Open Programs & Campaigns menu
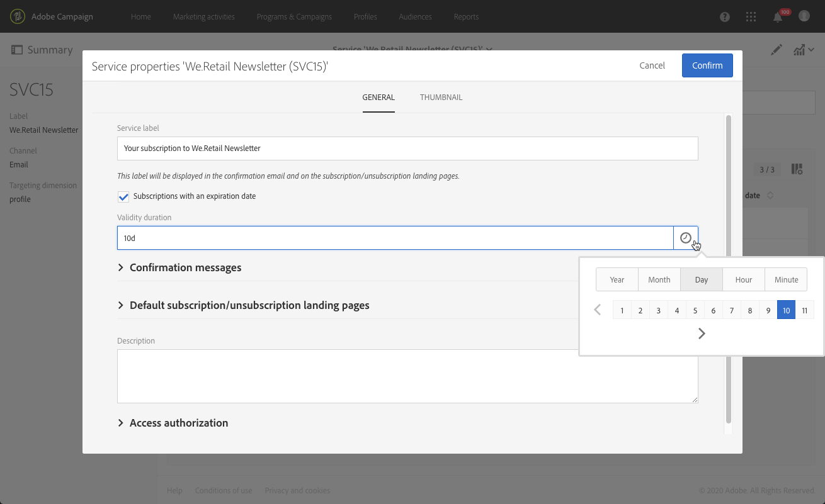Viewport: 825px width, 504px height. pyautogui.click(x=294, y=16)
